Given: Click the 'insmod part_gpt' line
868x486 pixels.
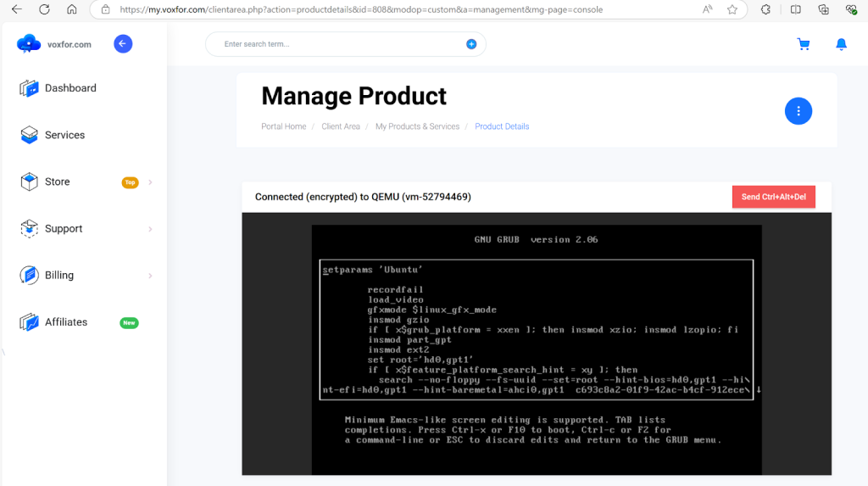Looking at the screenshot, I should point(409,340).
